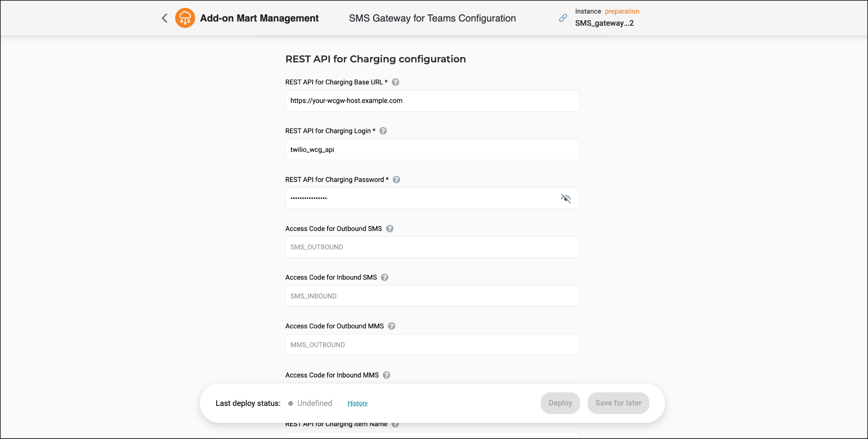
Task: Click the Deploy button
Action: click(560, 403)
